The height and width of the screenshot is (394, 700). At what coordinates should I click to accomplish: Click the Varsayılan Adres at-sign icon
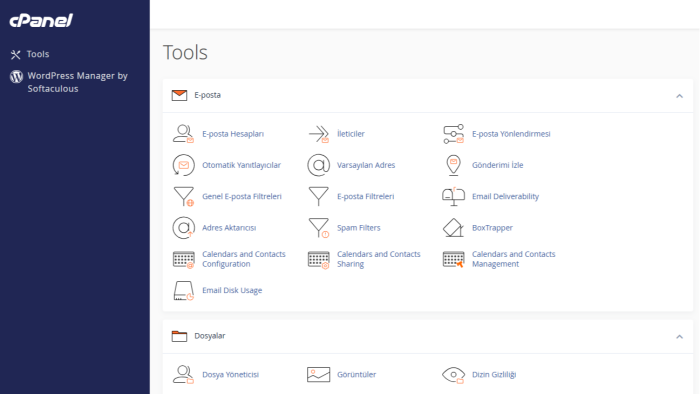(319, 165)
